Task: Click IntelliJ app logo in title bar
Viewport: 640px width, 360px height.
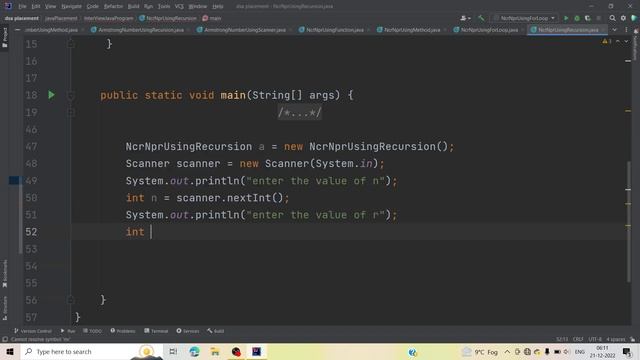Action: pyautogui.click(x=8, y=6)
